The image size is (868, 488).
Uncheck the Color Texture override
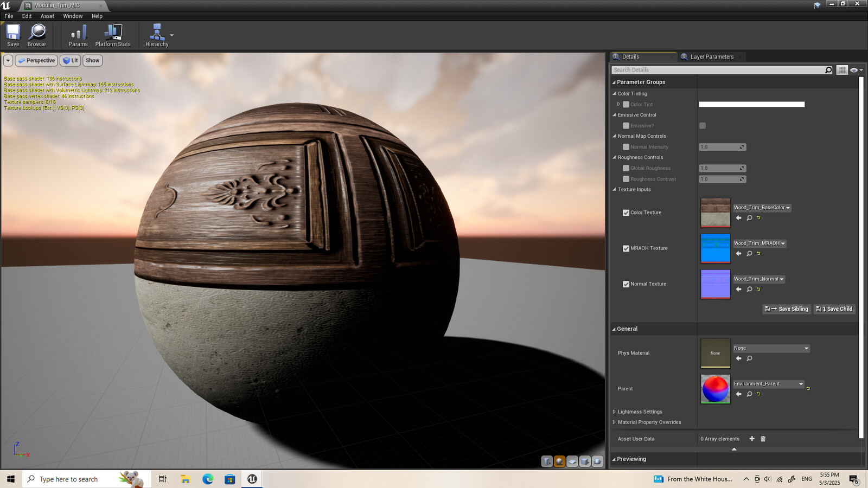[x=626, y=213]
